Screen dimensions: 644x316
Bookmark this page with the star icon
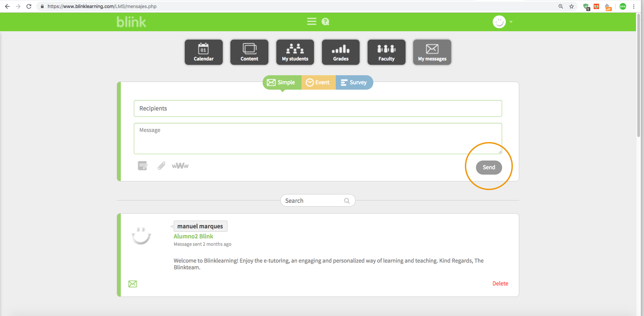pos(572,6)
